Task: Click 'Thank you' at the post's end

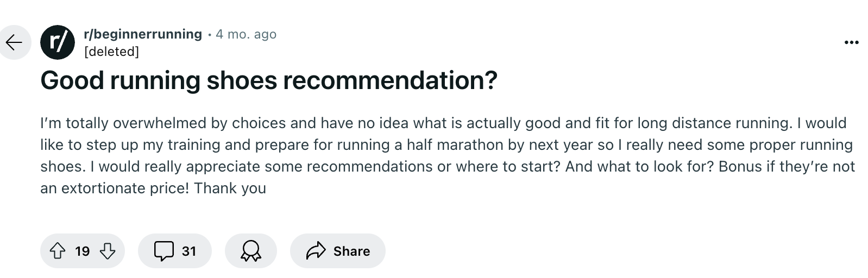Action: [230, 188]
